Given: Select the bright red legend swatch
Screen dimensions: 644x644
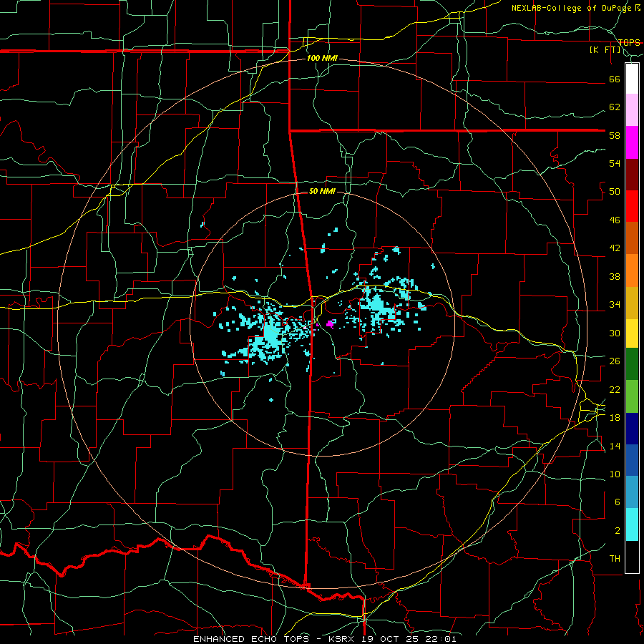Looking at the screenshot, I should (632, 206).
